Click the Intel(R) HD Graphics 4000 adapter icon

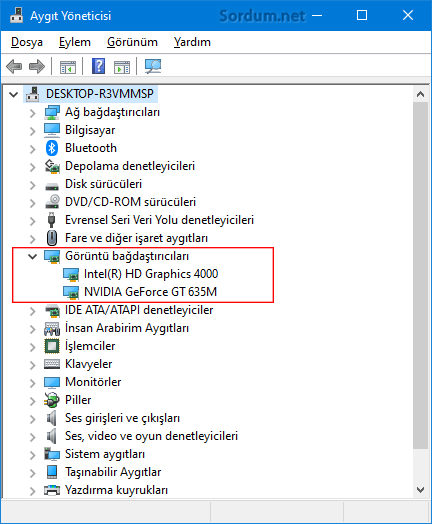[x=71, y=274]
